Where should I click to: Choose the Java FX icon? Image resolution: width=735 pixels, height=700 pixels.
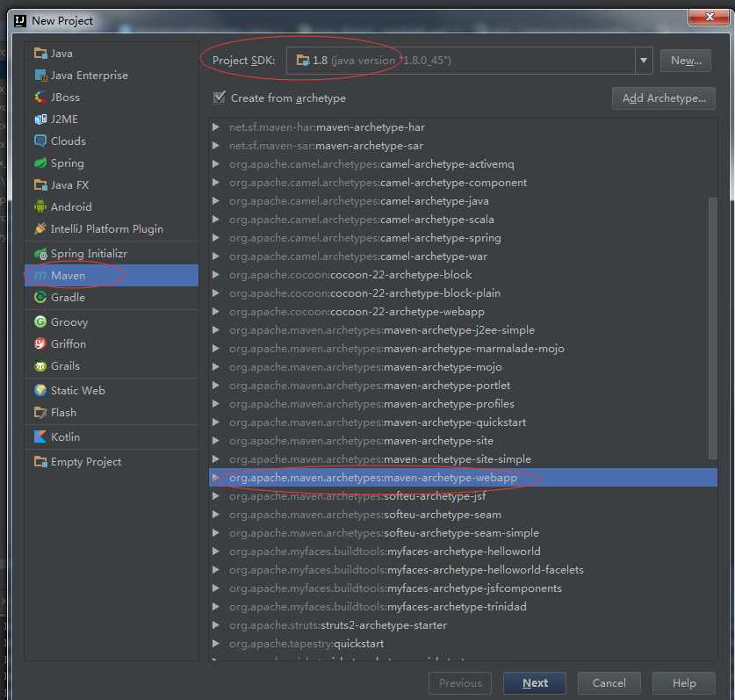40,185
